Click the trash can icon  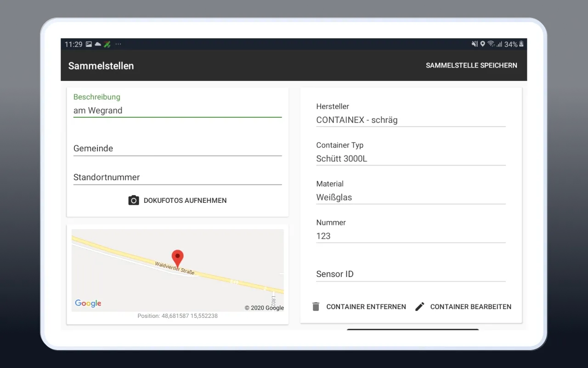[316, 306]
